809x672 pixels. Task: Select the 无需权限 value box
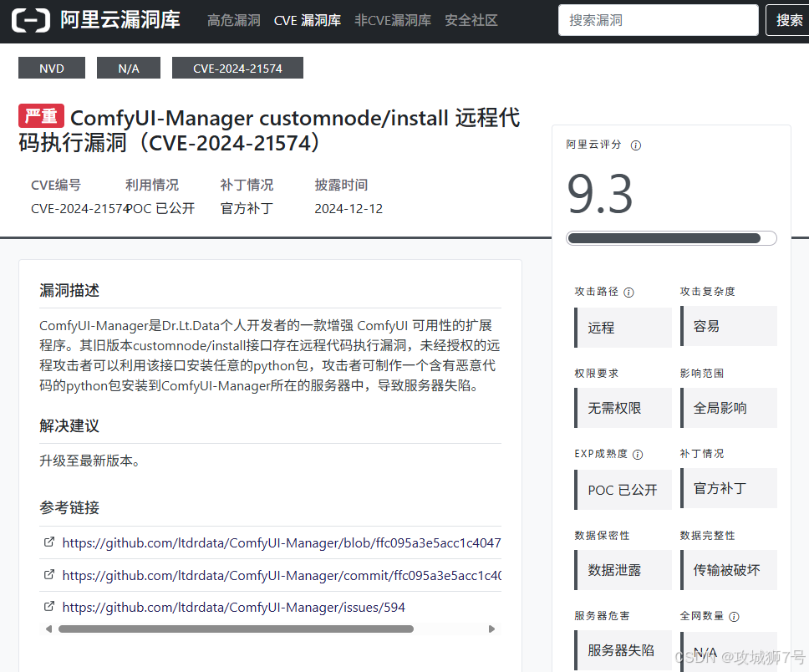tap(623, 408)
